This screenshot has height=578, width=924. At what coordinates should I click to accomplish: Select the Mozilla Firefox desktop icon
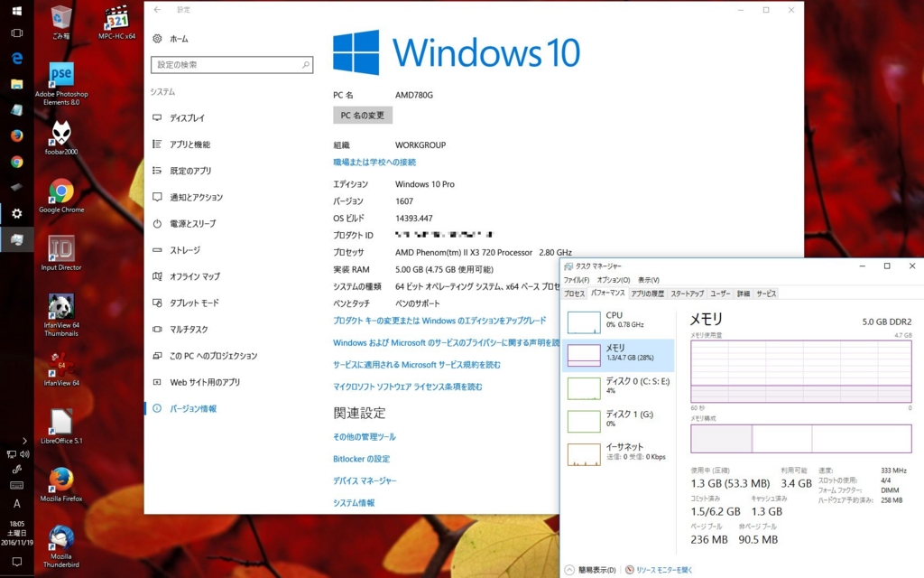pos(61,485)
